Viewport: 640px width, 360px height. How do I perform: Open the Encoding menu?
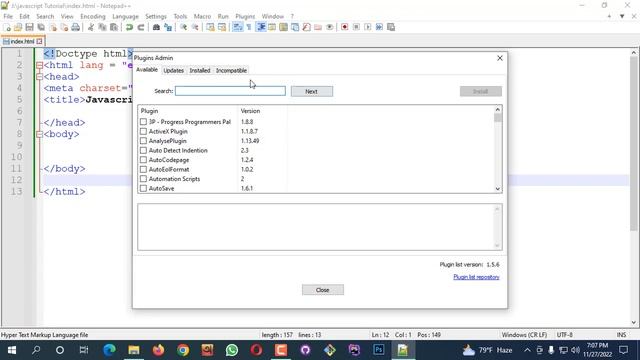click(93, 16)
